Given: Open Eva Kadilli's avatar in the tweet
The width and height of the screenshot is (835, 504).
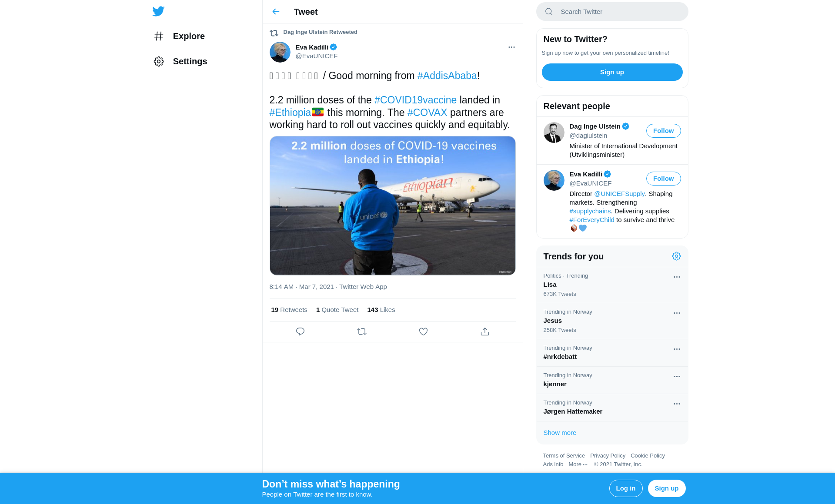Looking at the screenshot, I should tap(280, 52).
